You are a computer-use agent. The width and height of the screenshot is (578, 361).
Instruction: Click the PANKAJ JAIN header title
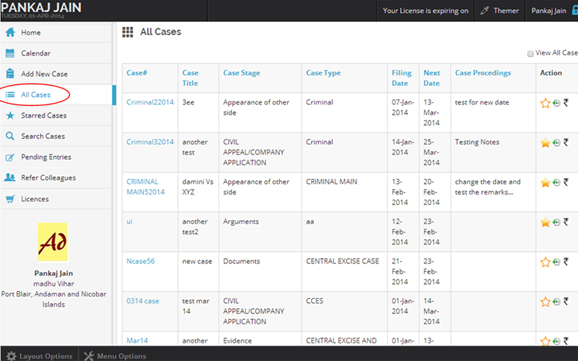pos(41,7)
